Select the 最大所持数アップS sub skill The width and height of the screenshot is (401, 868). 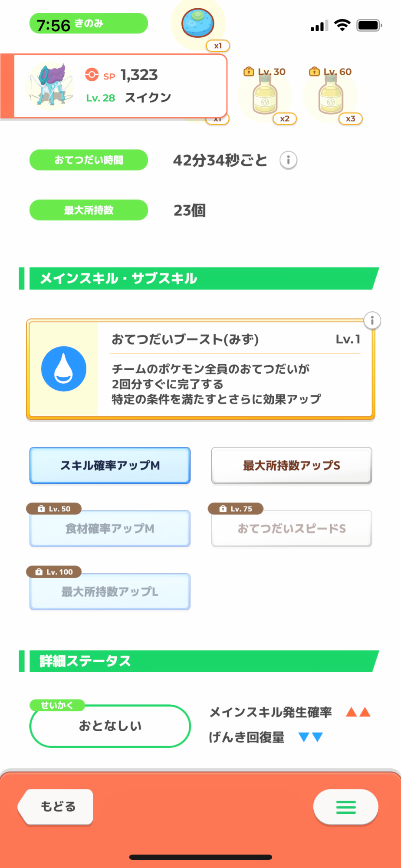coord(291,465)
